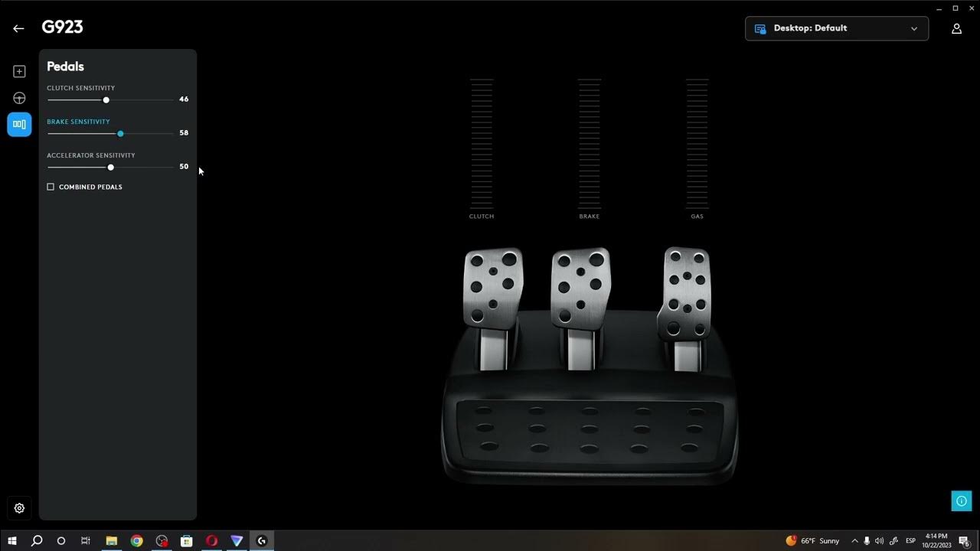Click the Clutch Sensitivity slider handle
Viewport: 980px width, 551px height.
tap(106, 100)
